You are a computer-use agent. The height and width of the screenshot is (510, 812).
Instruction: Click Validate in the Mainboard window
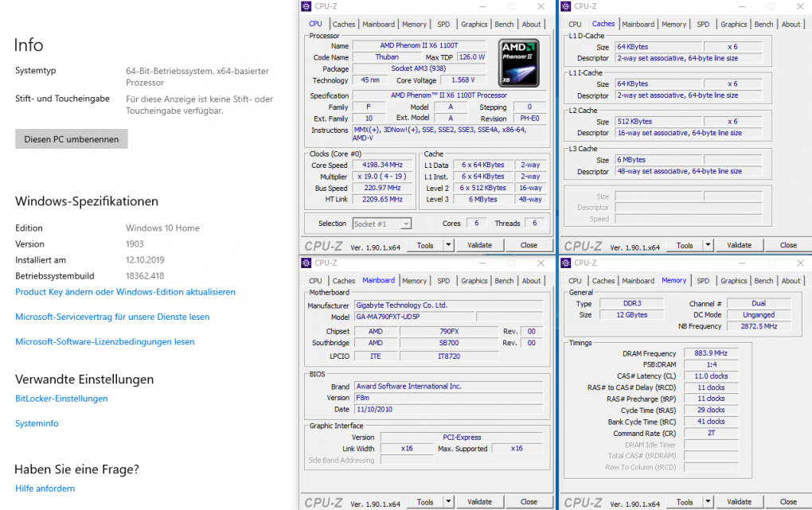(x=479, y=502)
